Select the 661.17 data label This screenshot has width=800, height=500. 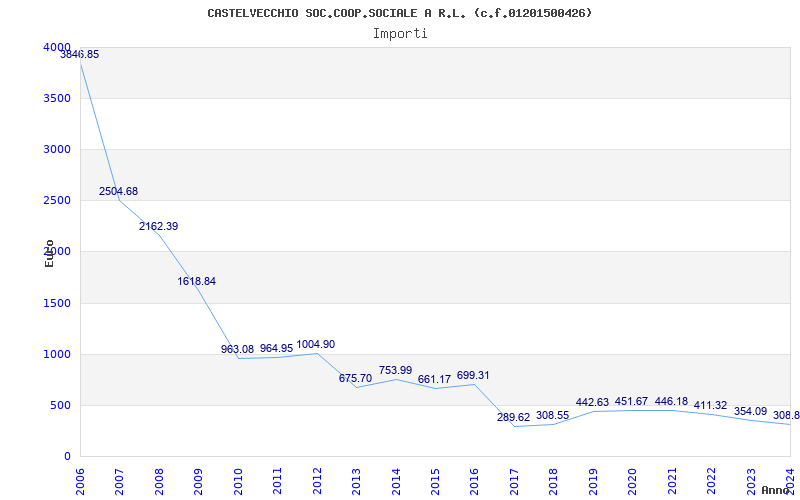pos(434,379)
